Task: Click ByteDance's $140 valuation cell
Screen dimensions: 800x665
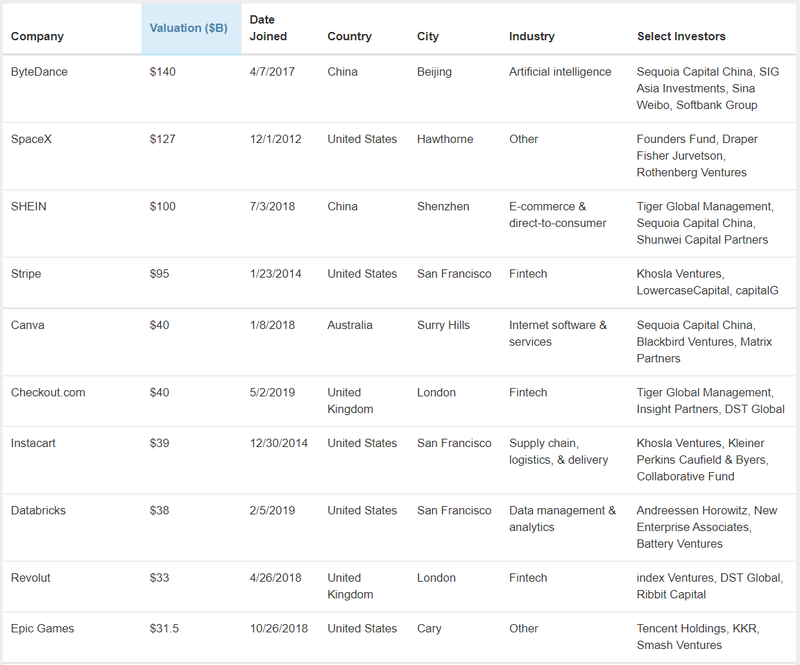Action: tap(163, 72)
